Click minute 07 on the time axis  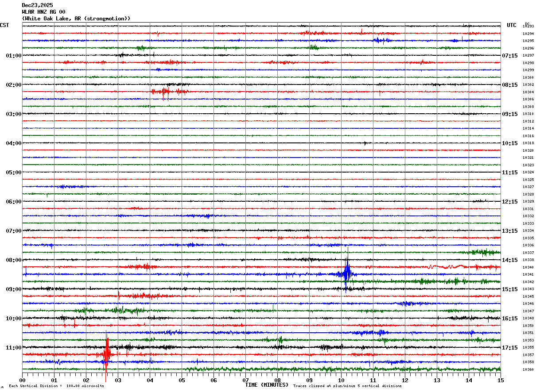245,380
